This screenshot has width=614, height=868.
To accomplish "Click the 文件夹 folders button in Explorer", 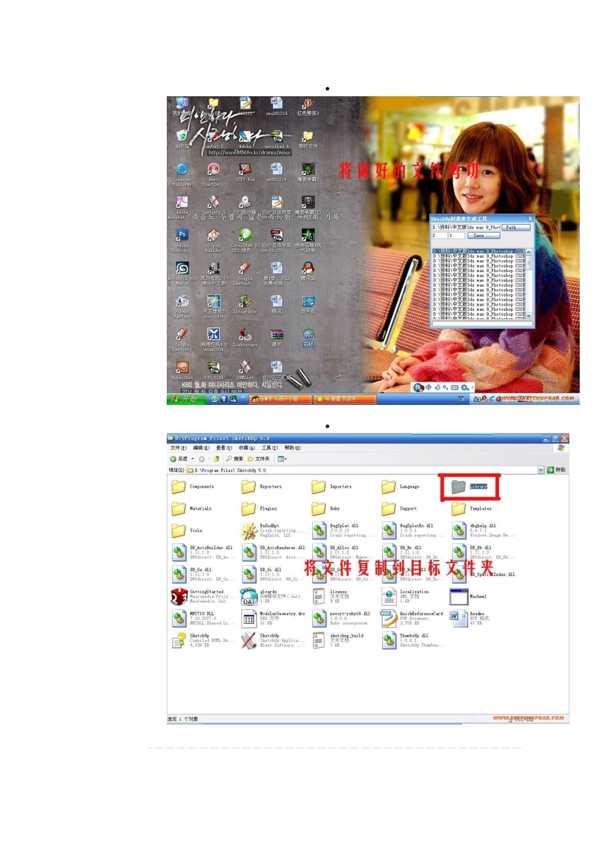I will pyautogui.click(x=259, y=459).
